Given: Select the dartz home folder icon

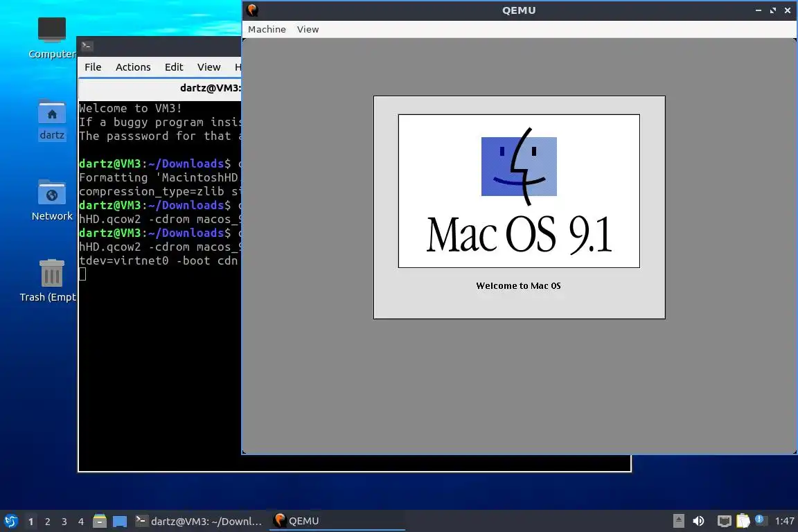Looking at the screenshot, I should 52,120.
